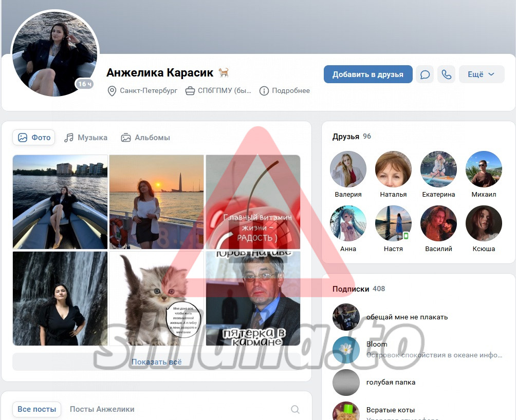
Task: Open the Друзья 96 list header
Action: click(352, 137)
